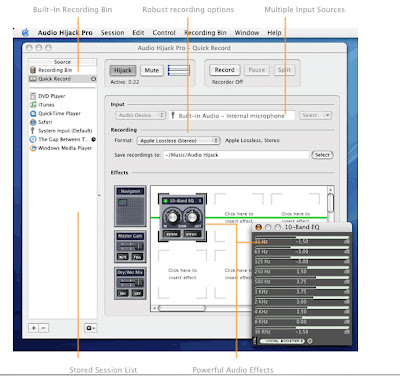The width and height of the screenshot is (400, 376).
Task: Click the Pause button
Action: (257, 70)
